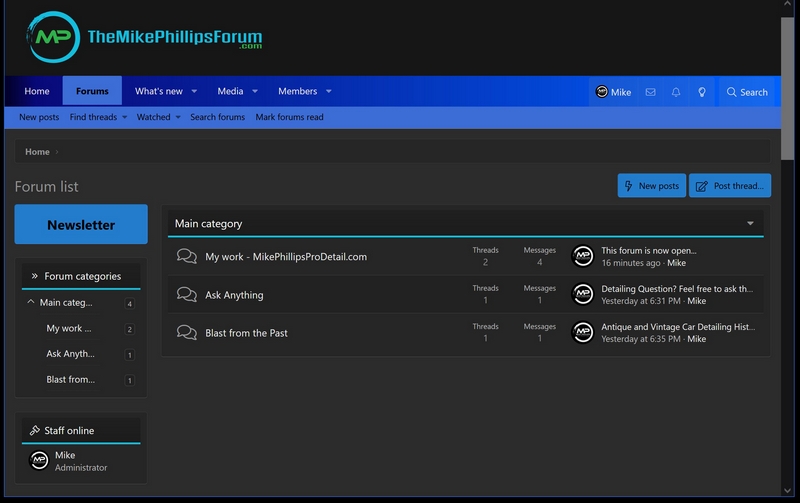This screenshot has height=503, width=800.
Task: Click the Forum categories heading
Action: pyautogui.click(x=83, y=276)
